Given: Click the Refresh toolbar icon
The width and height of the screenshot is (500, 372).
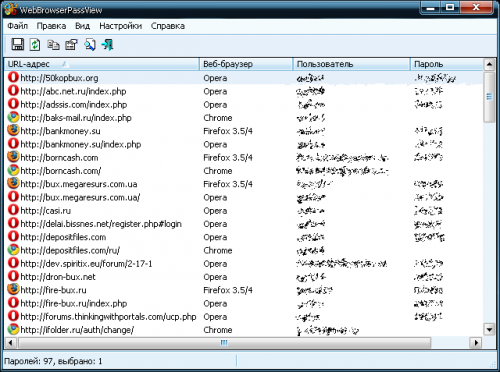Looking at the screenshot, I should pos(35,45).
